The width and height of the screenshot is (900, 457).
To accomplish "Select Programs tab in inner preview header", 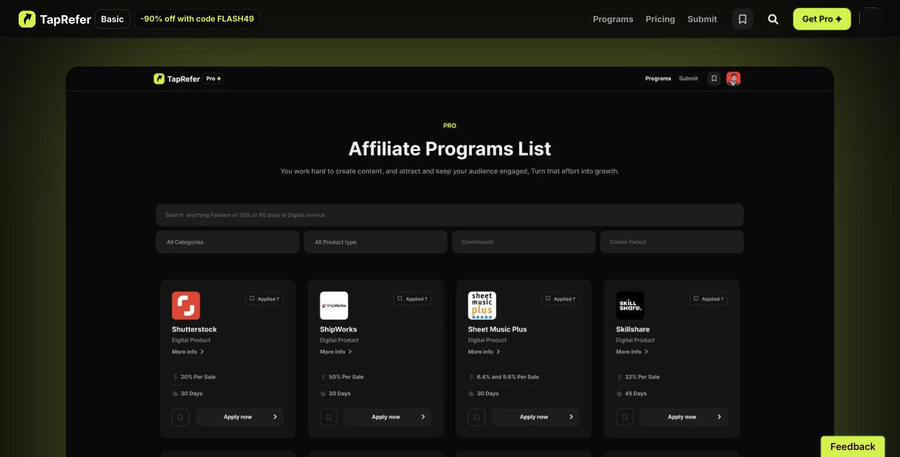I will tap(658, 79).
